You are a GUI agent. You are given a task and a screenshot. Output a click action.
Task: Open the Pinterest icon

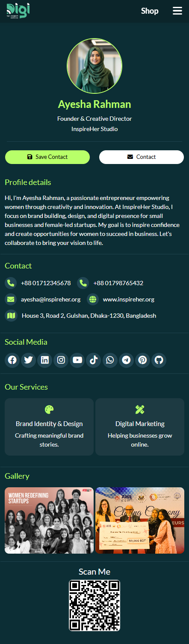[142, 360]
